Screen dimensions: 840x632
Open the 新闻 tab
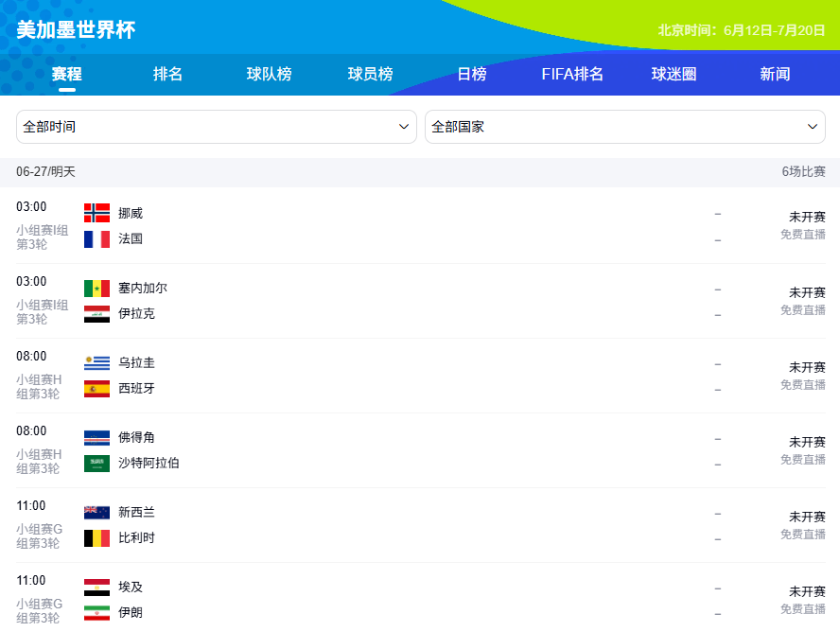pos(775,74)
